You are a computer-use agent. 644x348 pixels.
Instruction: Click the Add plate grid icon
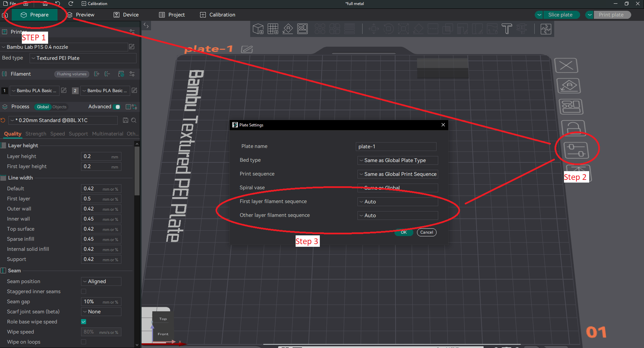[273, 29]
